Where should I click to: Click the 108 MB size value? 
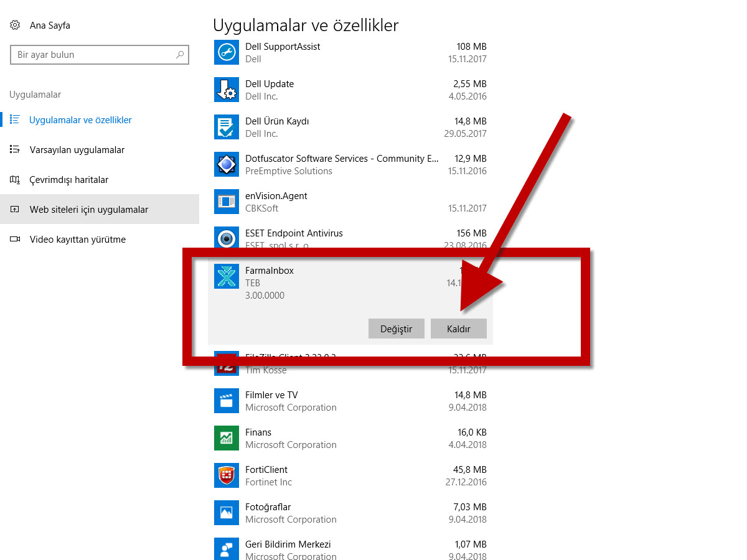471,47
